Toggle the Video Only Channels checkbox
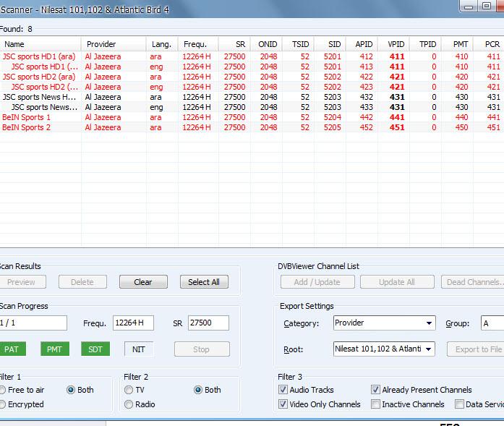The image size is (504, 426). click(283, 404)
